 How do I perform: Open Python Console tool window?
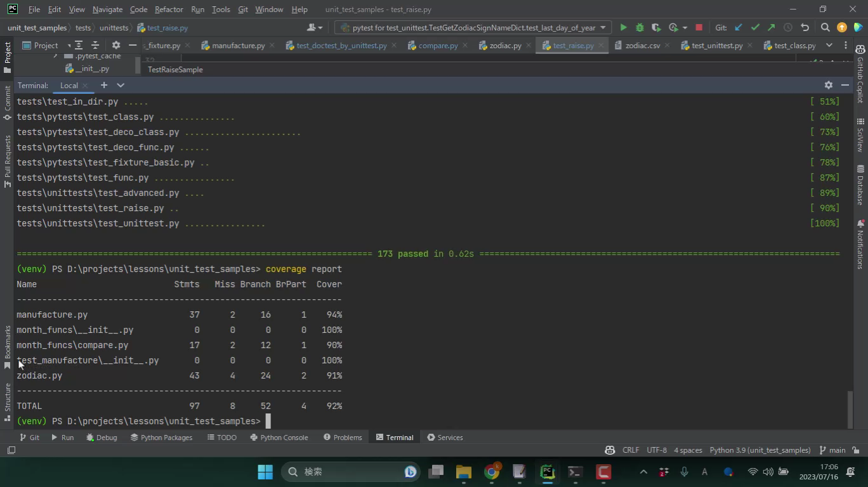279,438
